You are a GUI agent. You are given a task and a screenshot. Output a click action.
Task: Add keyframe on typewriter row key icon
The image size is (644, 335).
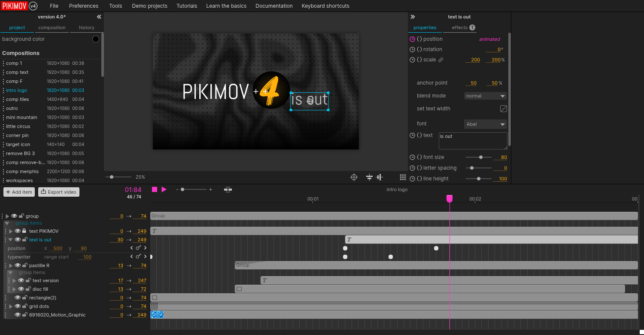pyautogui.click(x=138, y=256)
